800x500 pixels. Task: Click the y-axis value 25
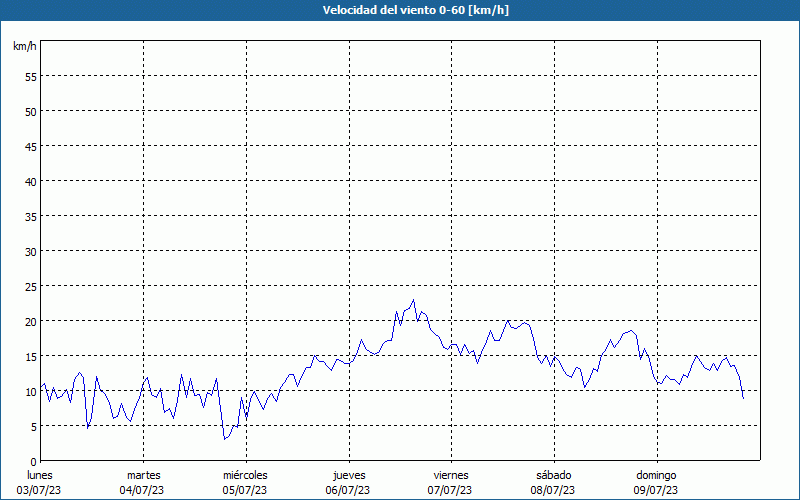pyautogui.click(x=31, y=287)
